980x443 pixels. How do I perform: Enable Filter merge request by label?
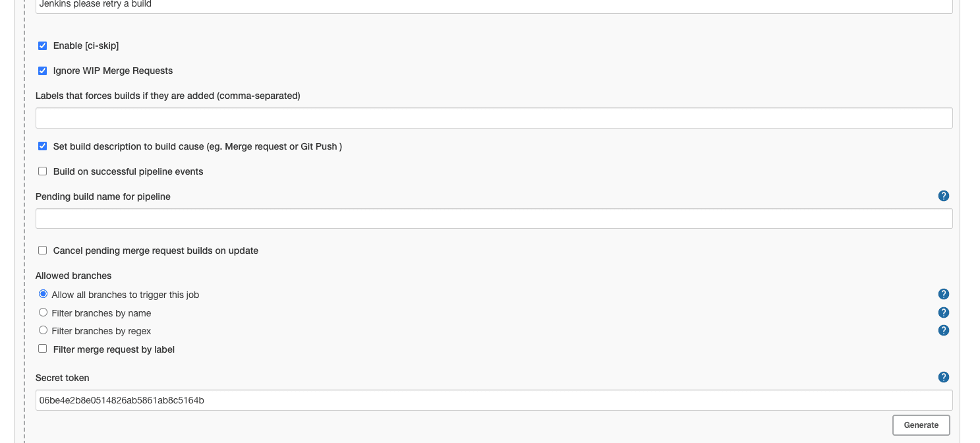[43, 349]
